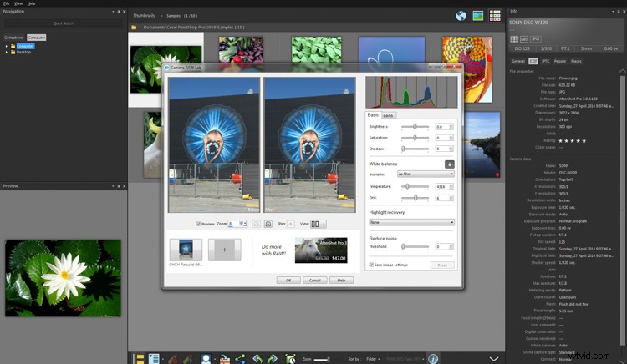Open the File menu

pos(7,3)
